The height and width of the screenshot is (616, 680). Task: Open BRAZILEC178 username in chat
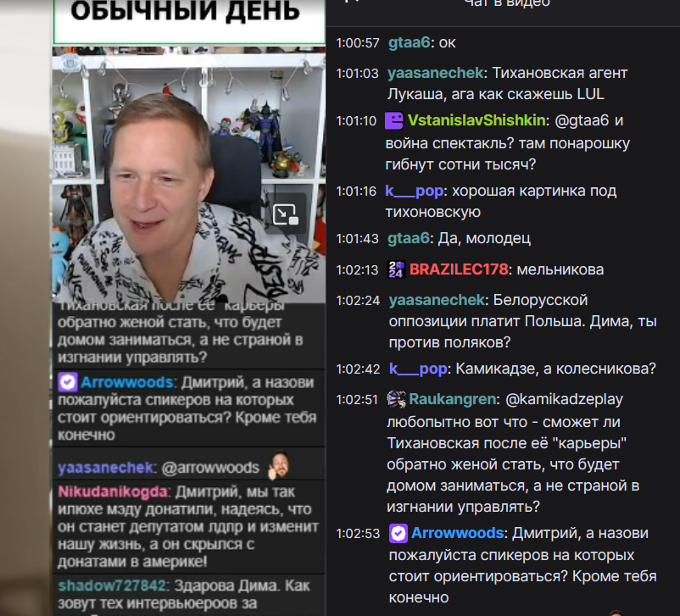point(459,269)
